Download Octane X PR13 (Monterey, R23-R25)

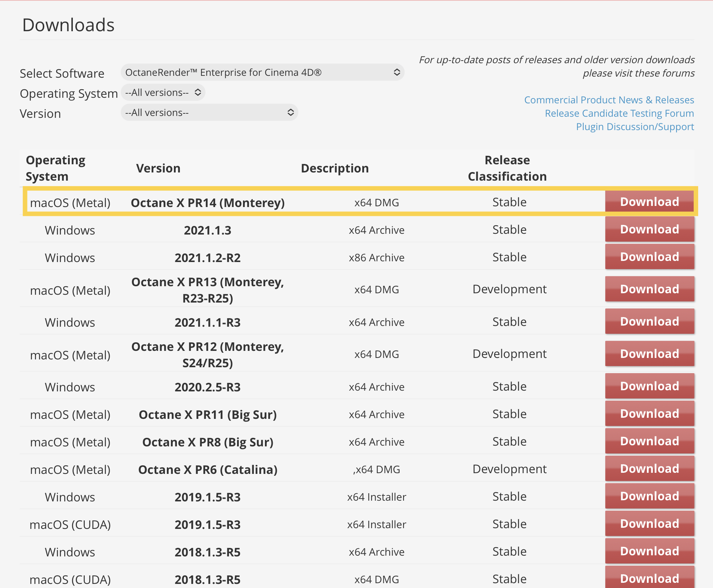coord(649,289)
